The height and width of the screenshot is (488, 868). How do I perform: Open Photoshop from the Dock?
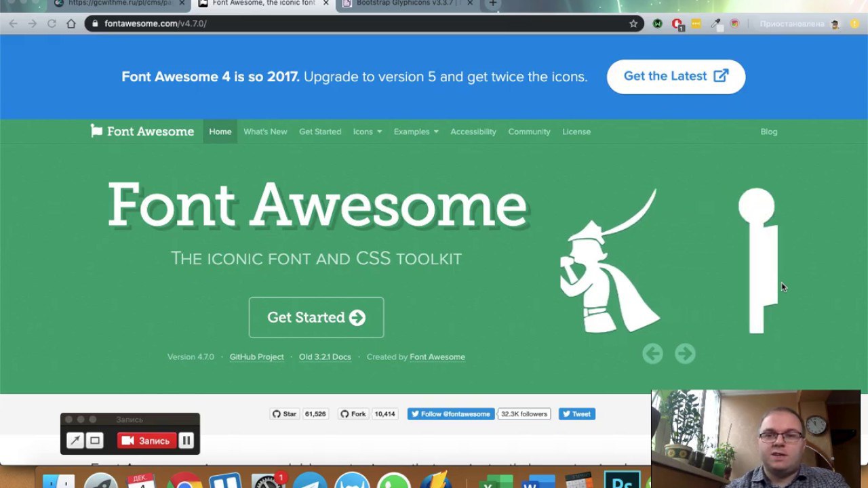622,480
